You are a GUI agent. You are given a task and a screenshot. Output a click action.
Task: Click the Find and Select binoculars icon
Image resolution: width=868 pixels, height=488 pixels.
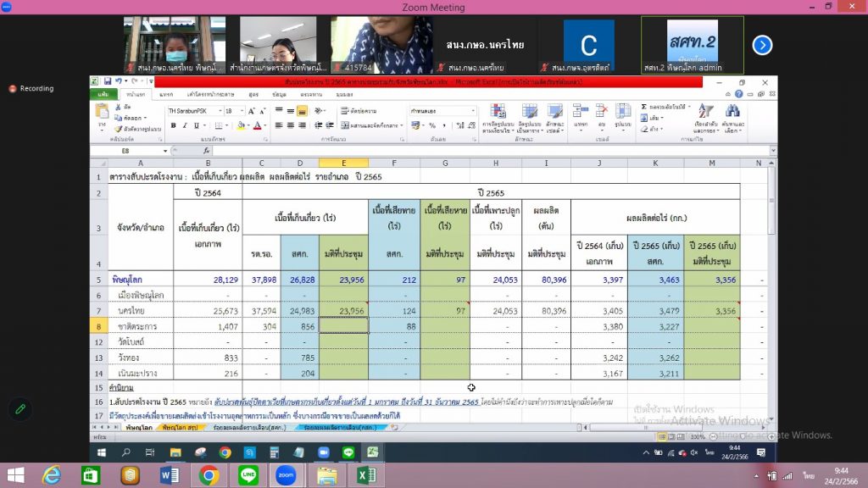click(x=732, y=119)
